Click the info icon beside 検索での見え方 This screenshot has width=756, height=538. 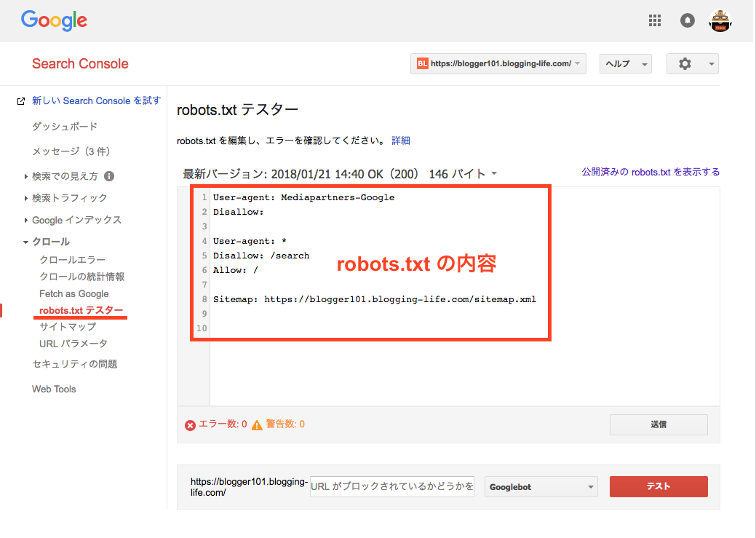tap(109, 176)
